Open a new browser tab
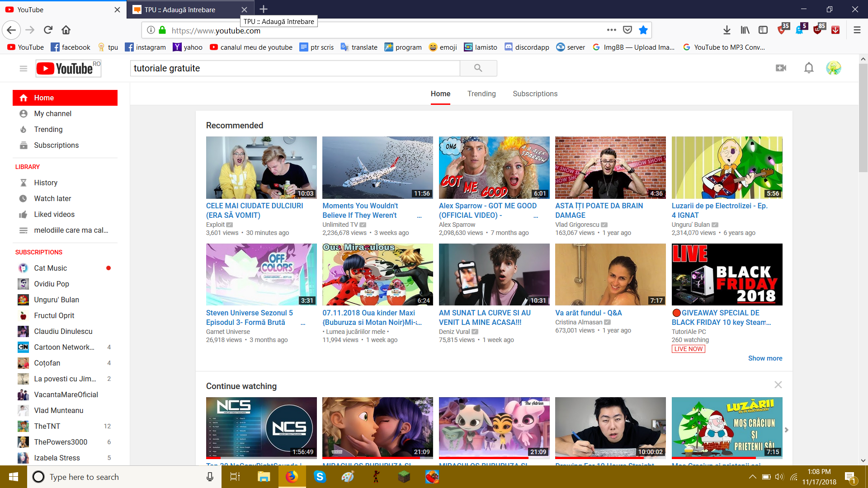 (264, 9)
